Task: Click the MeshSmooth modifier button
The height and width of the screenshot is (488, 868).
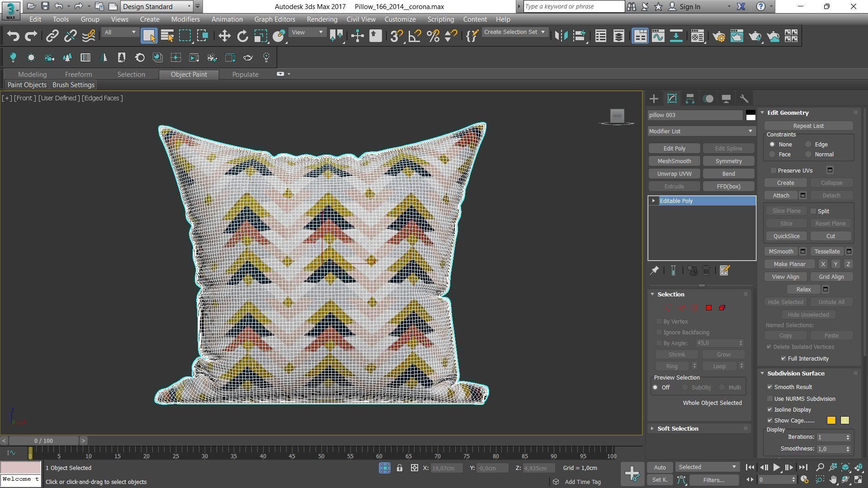Action: pyautogui.click(x=674, y=161)
